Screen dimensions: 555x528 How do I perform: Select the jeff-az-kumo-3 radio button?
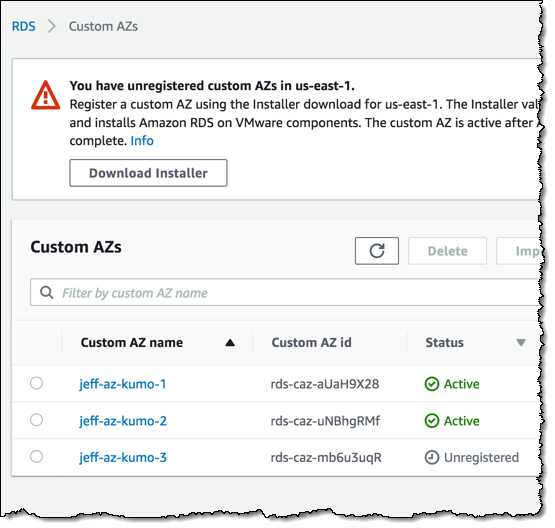point(36,457)
